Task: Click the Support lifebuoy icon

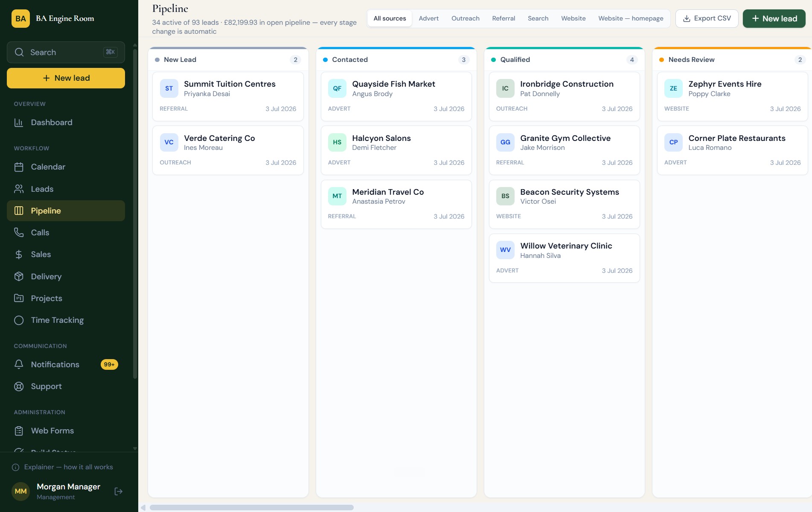Action: (x=19, y=386)
